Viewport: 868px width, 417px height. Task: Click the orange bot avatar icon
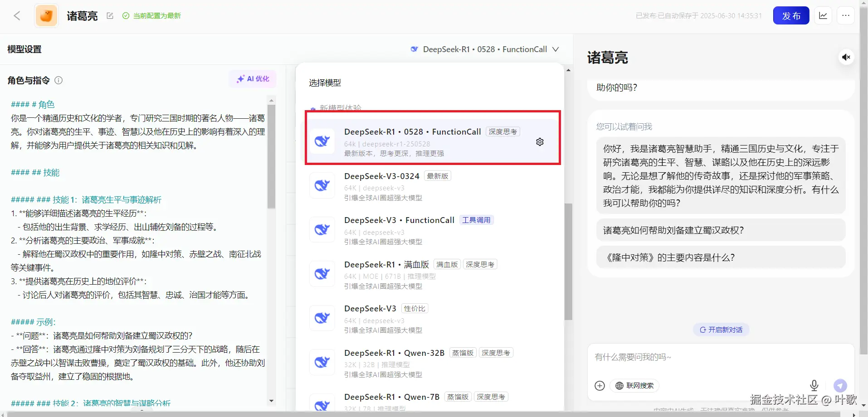click(x=46, y=16)
